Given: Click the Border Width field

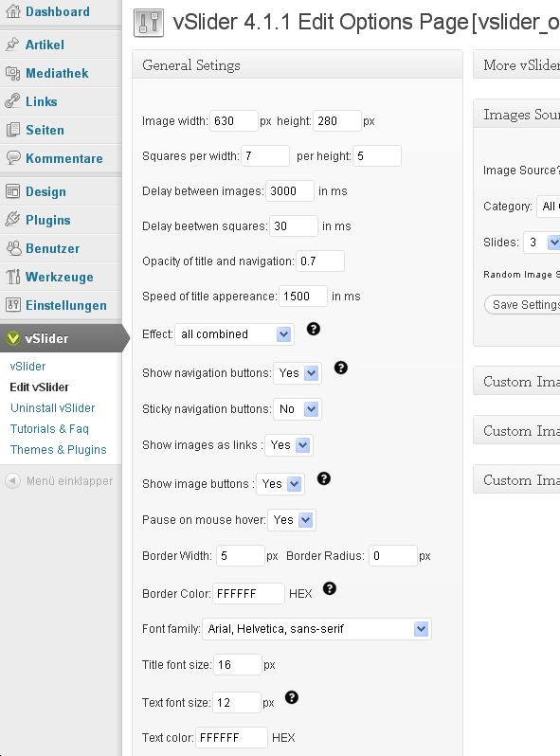Looking at the screenshot, I should click(241, 556).
